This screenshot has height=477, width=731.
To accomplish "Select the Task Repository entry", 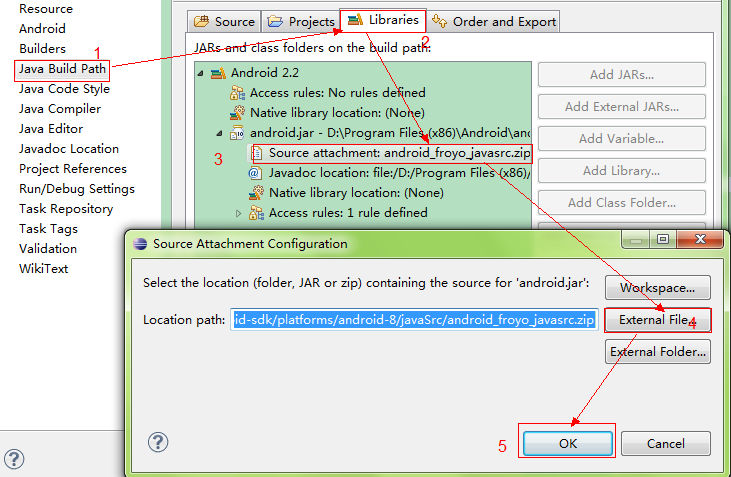I will 66,209.
